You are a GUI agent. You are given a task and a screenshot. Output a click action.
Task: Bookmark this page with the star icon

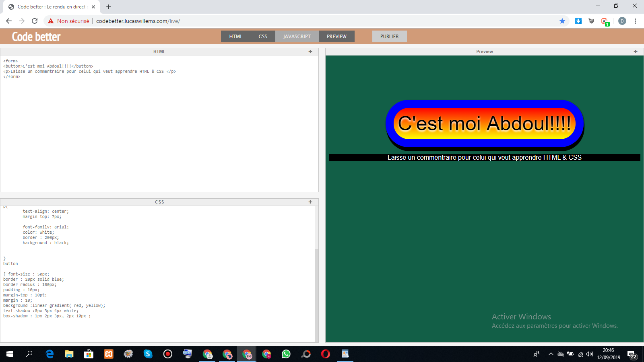coord(562,21)
